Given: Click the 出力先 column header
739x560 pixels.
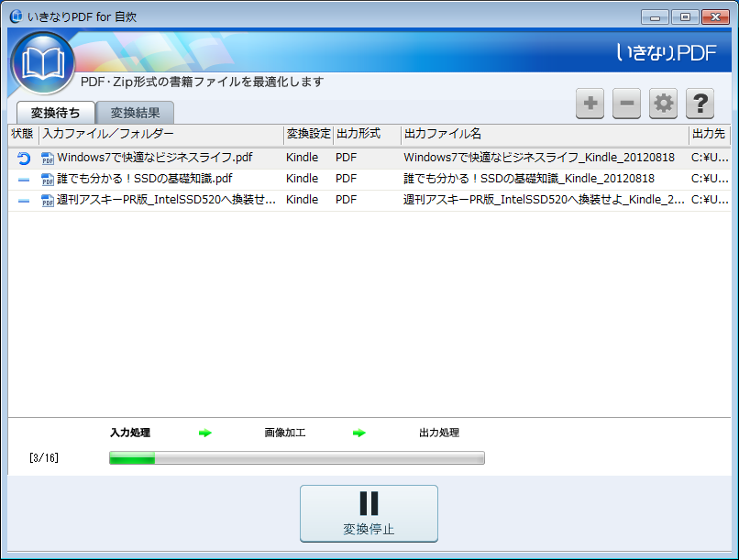Looking at the screenshot, I should pyautogui.click(x=710, y=134).
